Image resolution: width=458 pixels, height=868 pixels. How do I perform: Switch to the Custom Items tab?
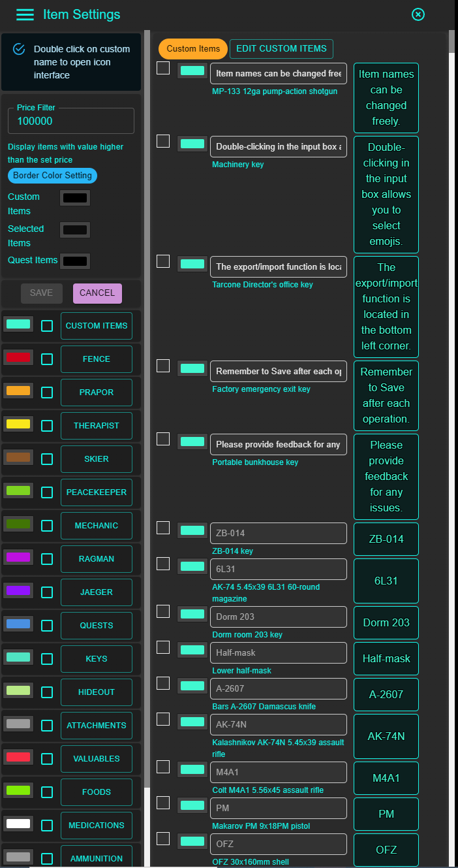click(192, 49)
